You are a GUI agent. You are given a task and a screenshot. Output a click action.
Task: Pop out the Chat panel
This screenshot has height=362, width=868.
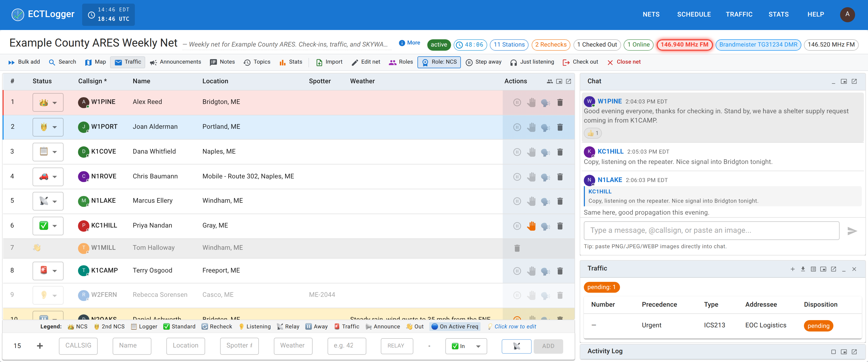pyautogui.click(x=854, y=81)
